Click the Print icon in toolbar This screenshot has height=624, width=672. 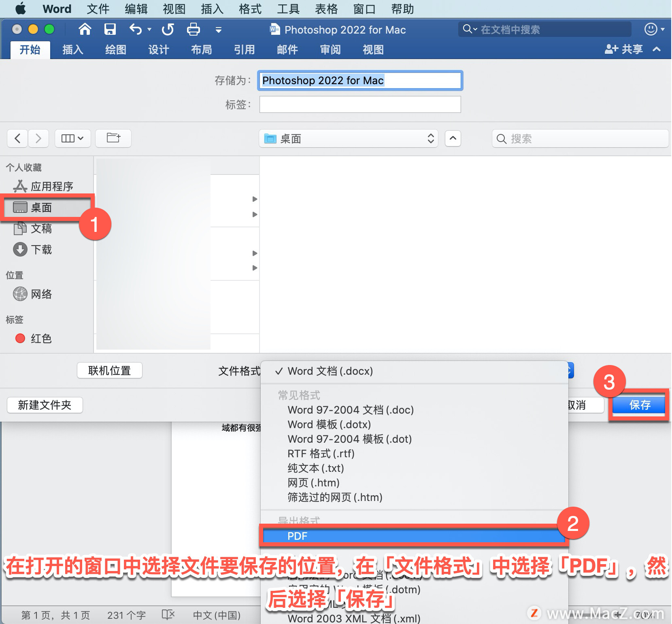(x=194, y=29)
